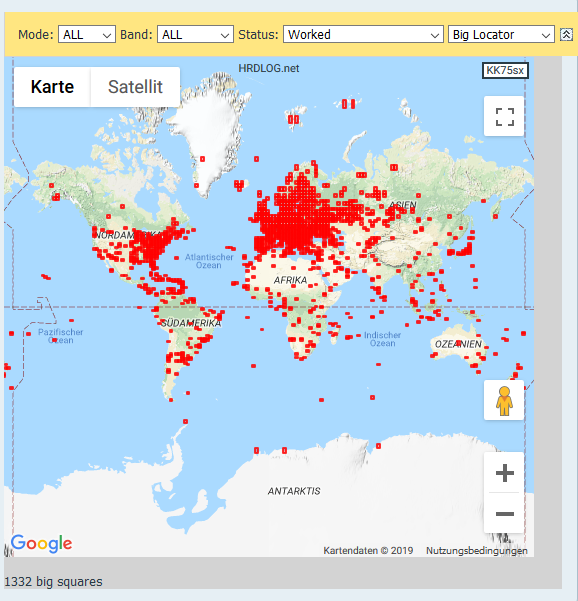Click the HRDLOG.net label
Image resolution: width=578 pixels, height=601 pixels.
[269, 69]
